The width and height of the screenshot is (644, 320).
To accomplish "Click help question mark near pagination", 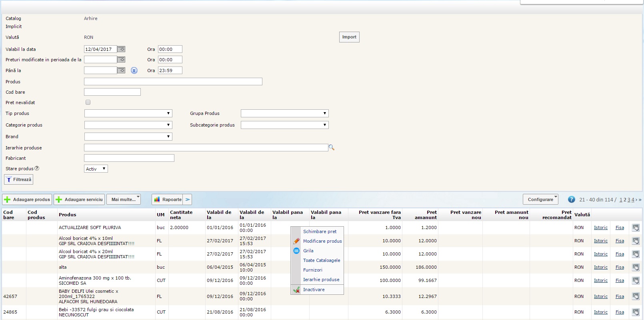I will tap(571, 199).
